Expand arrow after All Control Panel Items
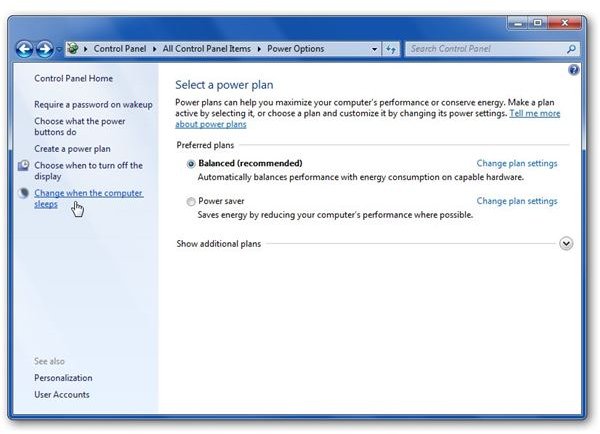The image size is (600, 434). [259, 49]
